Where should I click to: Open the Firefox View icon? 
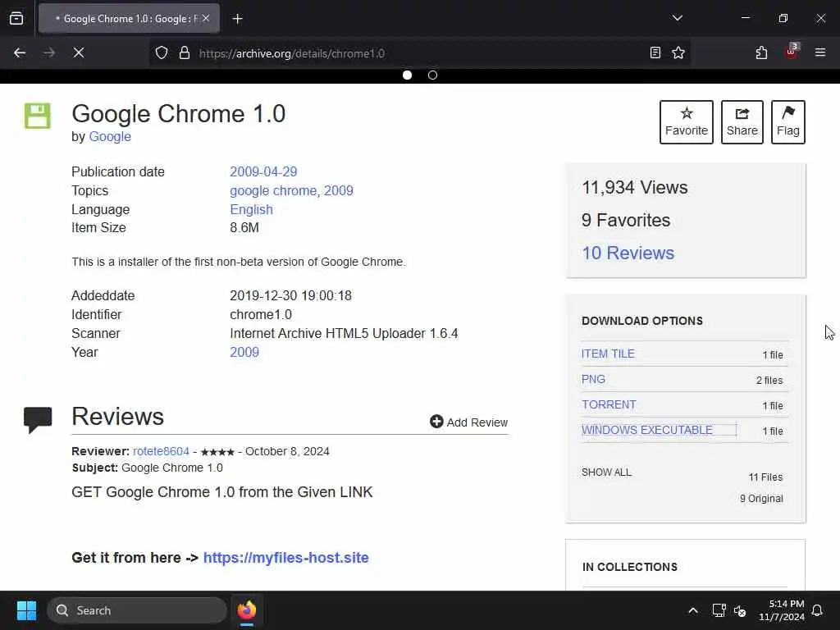click(x=16, y=19)
